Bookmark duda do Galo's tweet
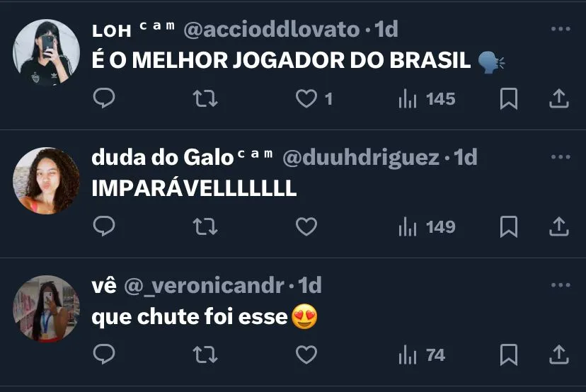Viewport: 586px width, 392px height. click(x=509, y=226)
